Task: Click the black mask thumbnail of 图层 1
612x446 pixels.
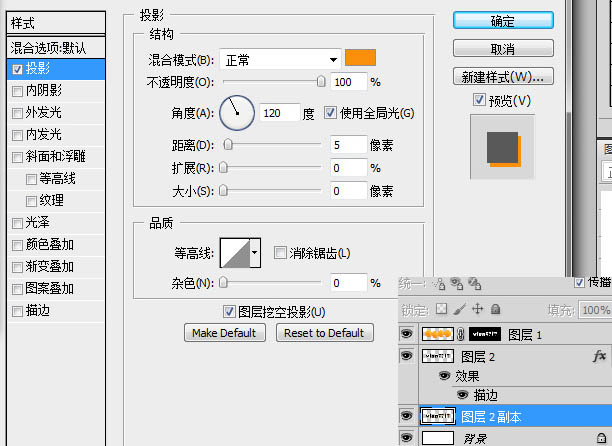Action: (x=485, y=334)
